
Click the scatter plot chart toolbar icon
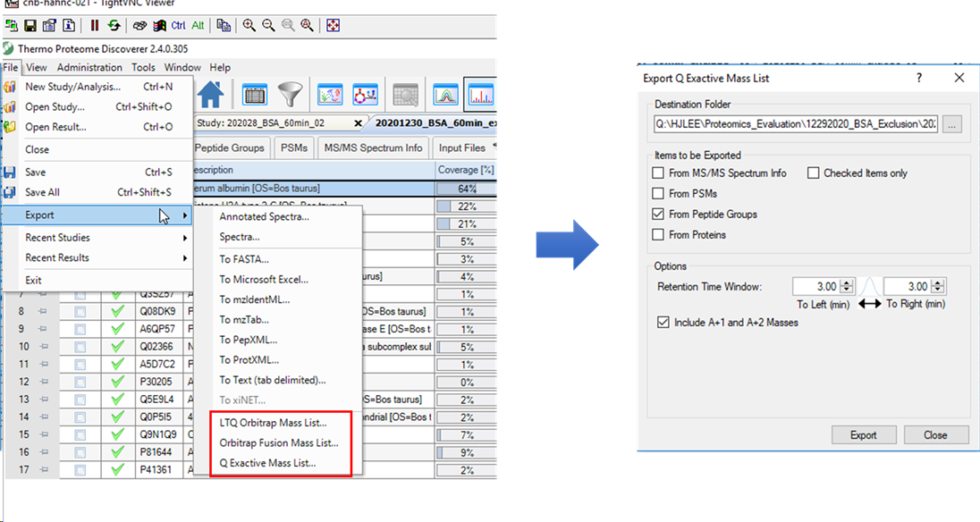[x=330, y=96]
